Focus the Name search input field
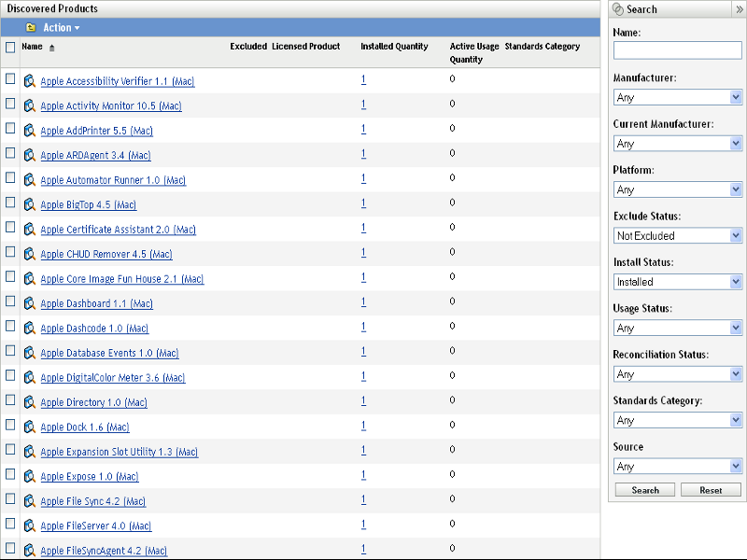Image resolution: width=747 pixels, height=560 pixels. pos(678,50)
